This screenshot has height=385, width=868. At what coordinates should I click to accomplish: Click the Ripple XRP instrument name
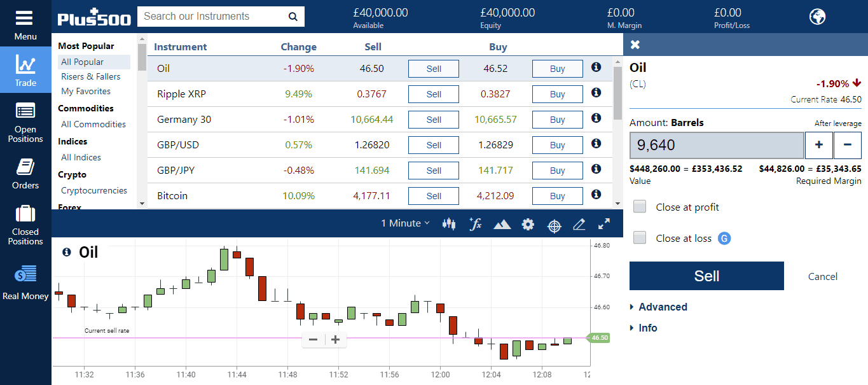(181, 94)
